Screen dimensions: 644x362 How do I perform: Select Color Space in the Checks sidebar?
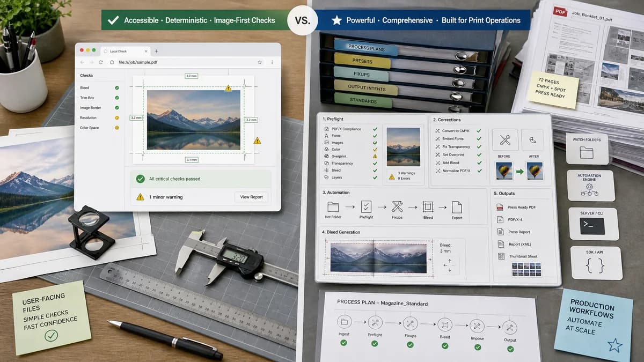click(x=100, y=128)
